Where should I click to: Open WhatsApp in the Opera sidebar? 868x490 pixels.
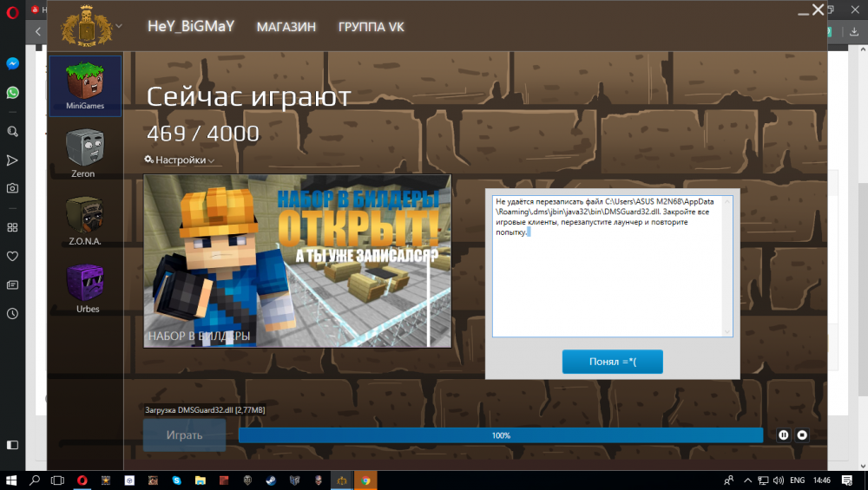click(13, 92)
